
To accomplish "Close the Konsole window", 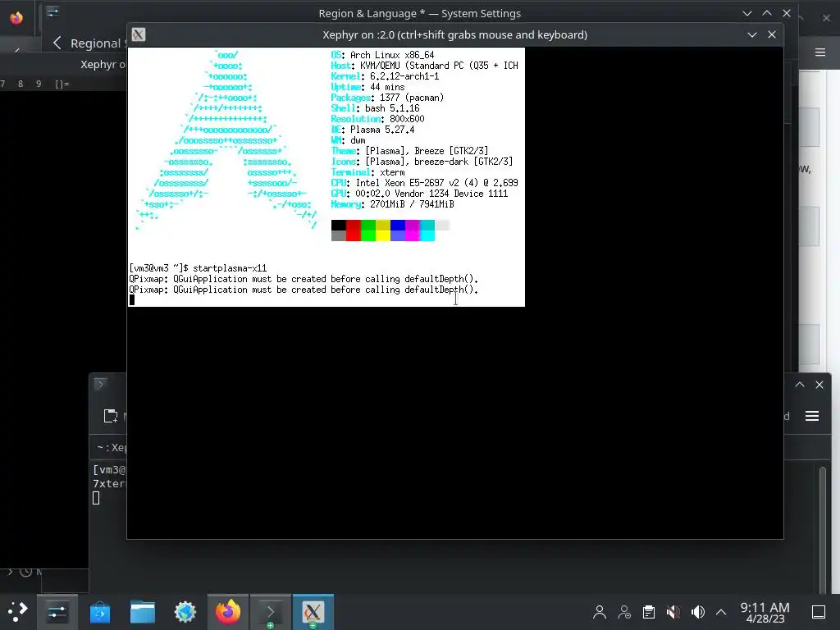I will point(819,385).
